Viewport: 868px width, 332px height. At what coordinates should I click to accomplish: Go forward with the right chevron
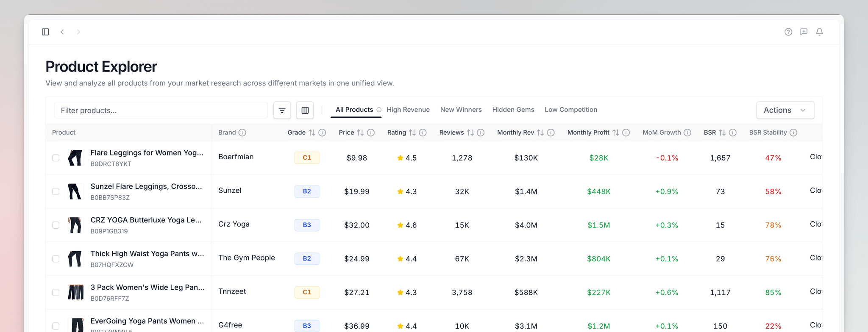click(x=78, y=32)
